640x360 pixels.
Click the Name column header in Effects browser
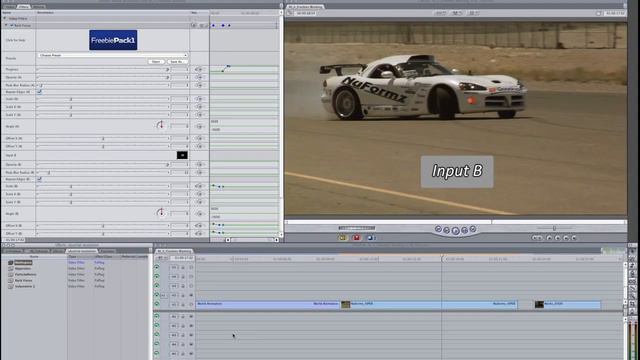tap(34, 256)
